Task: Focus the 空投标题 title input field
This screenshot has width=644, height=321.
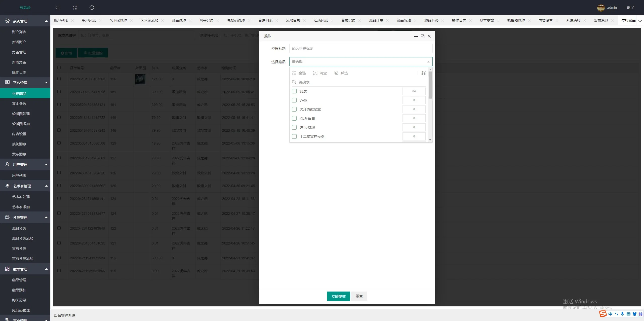Action: (x=360, y=49)
